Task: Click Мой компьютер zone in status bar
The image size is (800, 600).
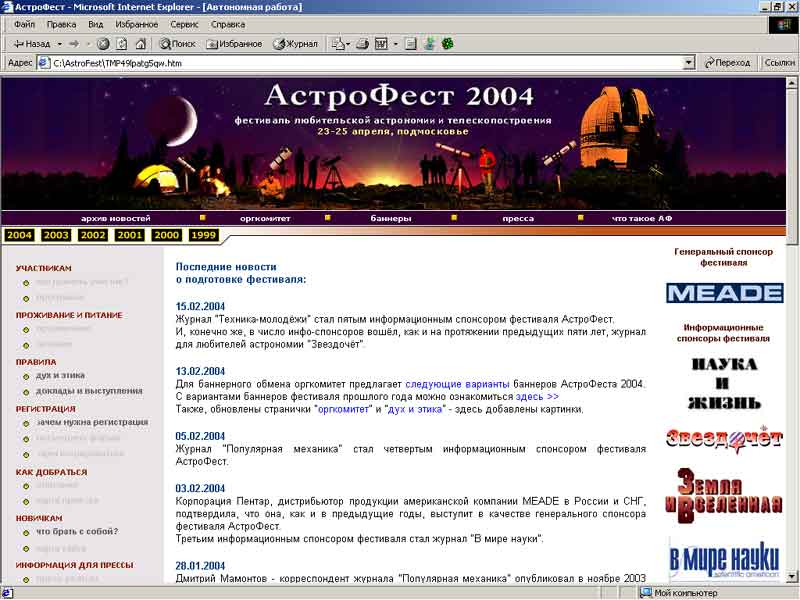Action: 680,593
